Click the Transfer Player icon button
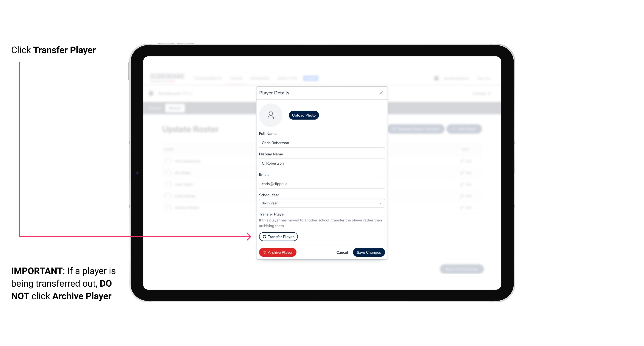This screenshot has width=644, height=346. click(x=278, y=237)
